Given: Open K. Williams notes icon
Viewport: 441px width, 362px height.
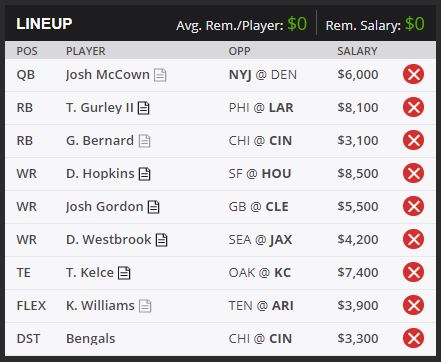Looking at the screenshot, I should [x=145, y=306].
